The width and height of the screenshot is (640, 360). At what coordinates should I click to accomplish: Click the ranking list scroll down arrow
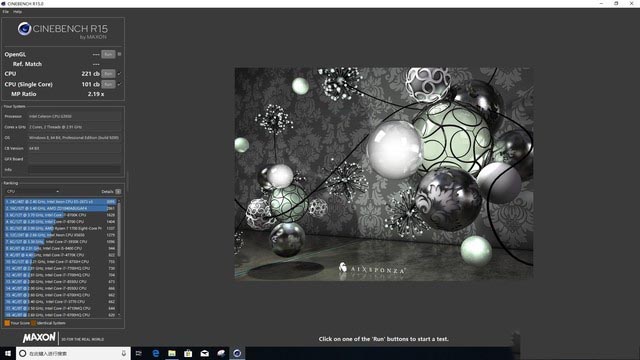(119, 315)
